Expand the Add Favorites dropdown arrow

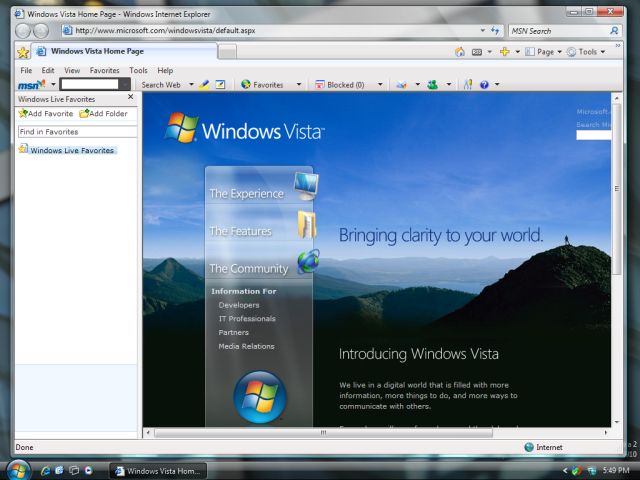click(x=518, y=52)
